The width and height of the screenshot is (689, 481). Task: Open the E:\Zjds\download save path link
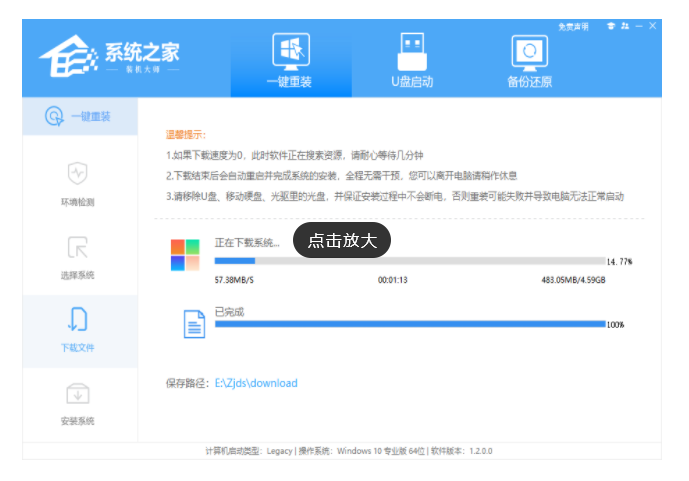pos(256,383)
